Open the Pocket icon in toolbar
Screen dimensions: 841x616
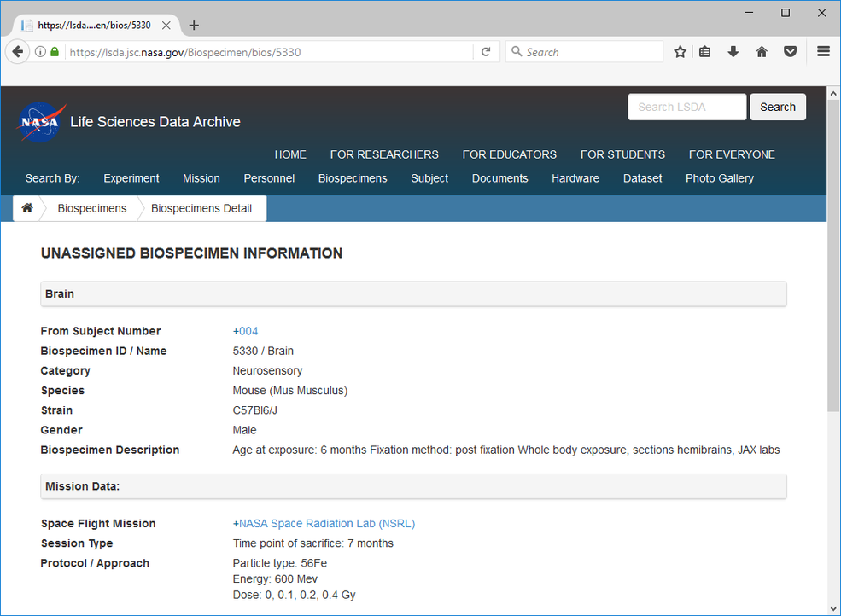point(791,52)
